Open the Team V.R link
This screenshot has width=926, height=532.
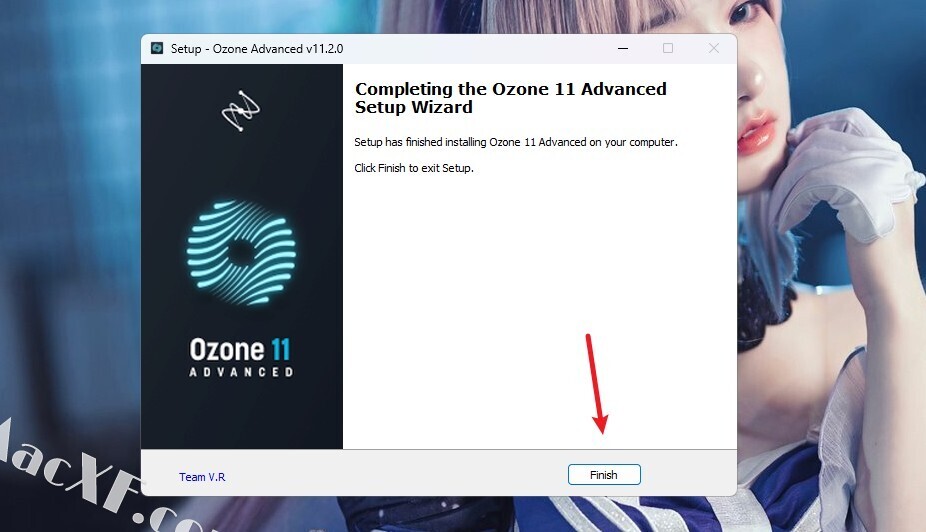[x=202, y=476]
